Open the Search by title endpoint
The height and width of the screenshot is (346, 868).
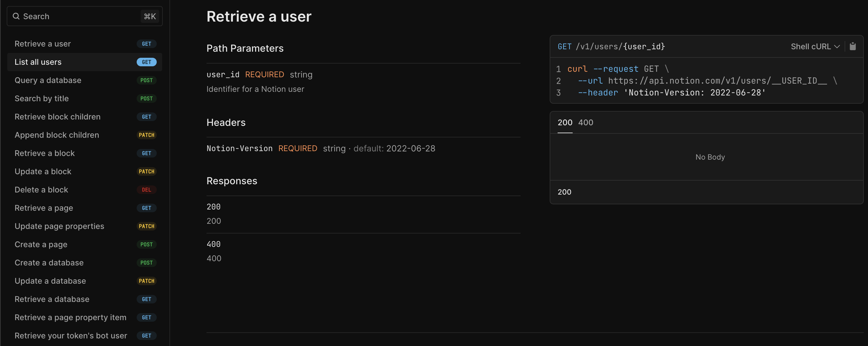(x=41, y=99)
